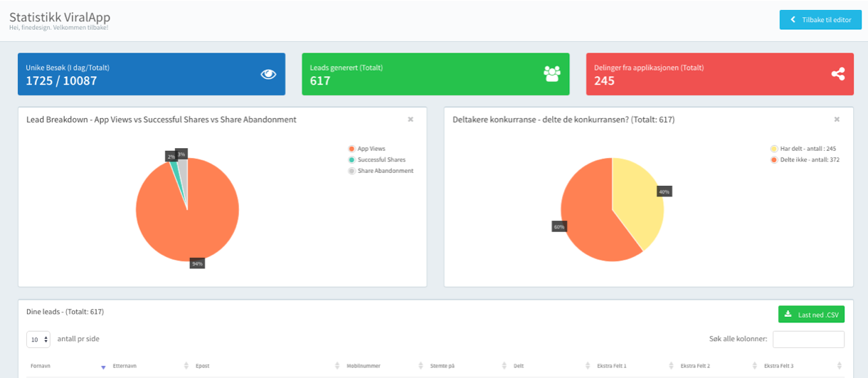Sort table by Delt column
868x378 pixels.
551,366
